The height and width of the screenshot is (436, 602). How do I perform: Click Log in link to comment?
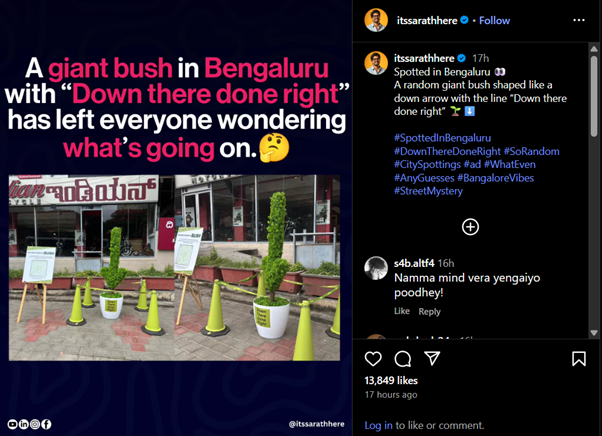378,425
